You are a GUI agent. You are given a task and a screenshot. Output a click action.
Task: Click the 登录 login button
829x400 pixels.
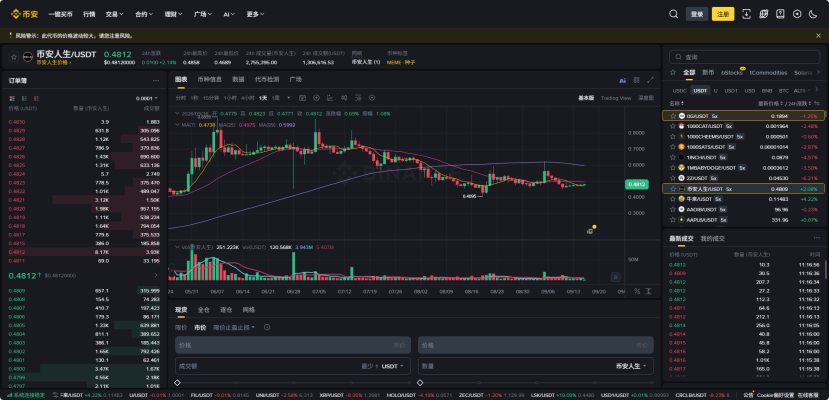(x=697, y=14)
